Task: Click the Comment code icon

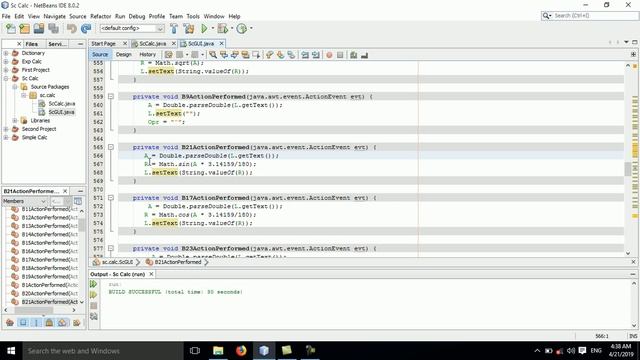Action: (353, 55)
